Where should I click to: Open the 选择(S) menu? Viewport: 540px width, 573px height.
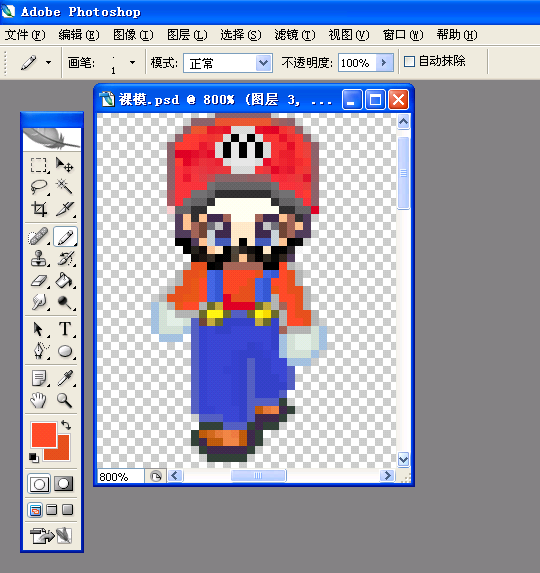pos(241,35)
